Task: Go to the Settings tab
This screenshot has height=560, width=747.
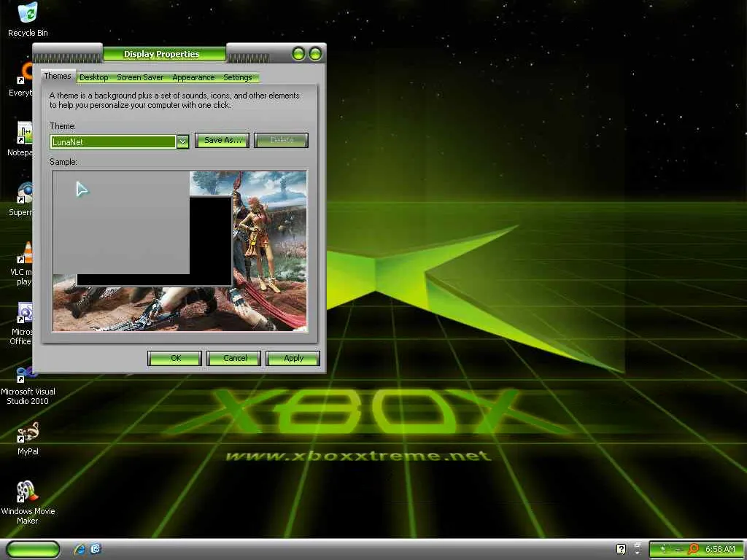Action: tap(238, 77)
